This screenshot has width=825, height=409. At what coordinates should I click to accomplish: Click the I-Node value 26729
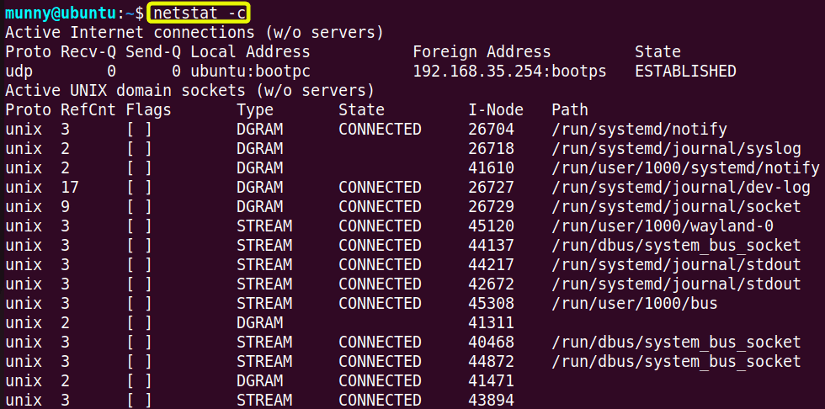491,207
